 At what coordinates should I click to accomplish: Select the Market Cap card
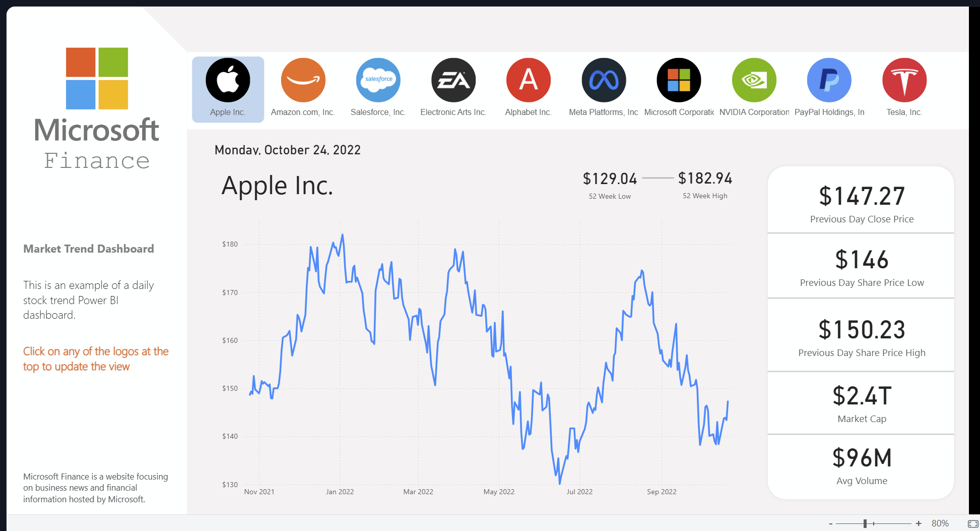(861, 403)
